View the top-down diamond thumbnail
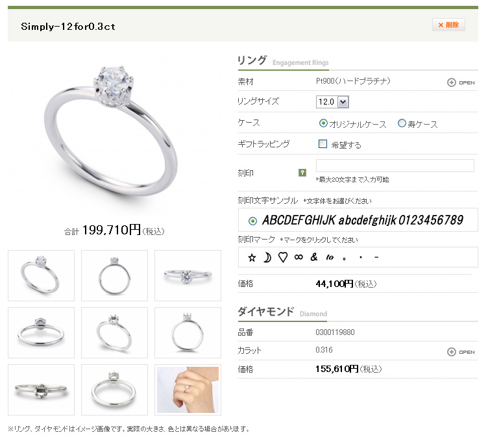 point(188,275)
